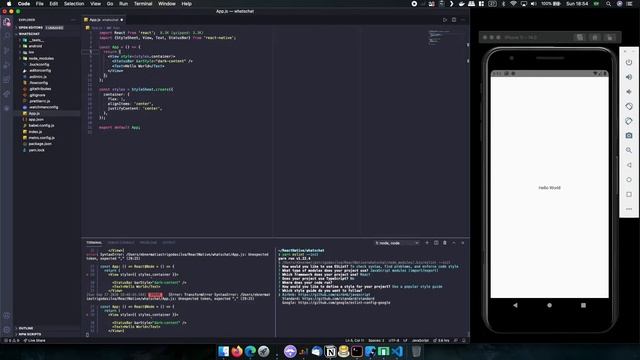This screenshot has width=640, height=360.
Task: Expand the Open Editors section
Action: 31,28
